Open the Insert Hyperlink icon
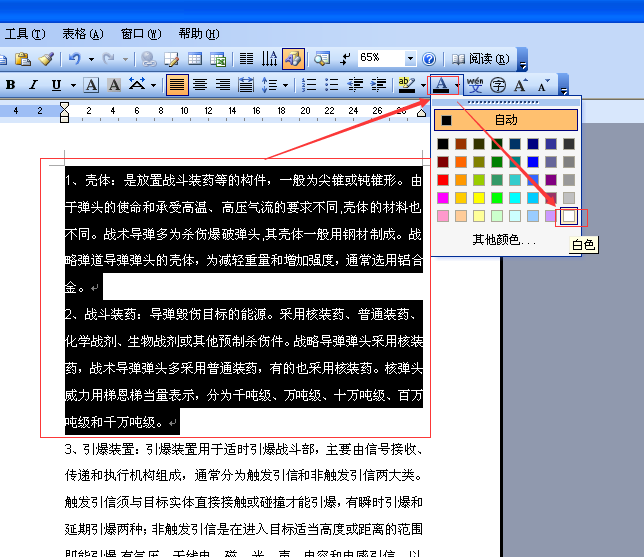The image size is (644, 557). 148,59
